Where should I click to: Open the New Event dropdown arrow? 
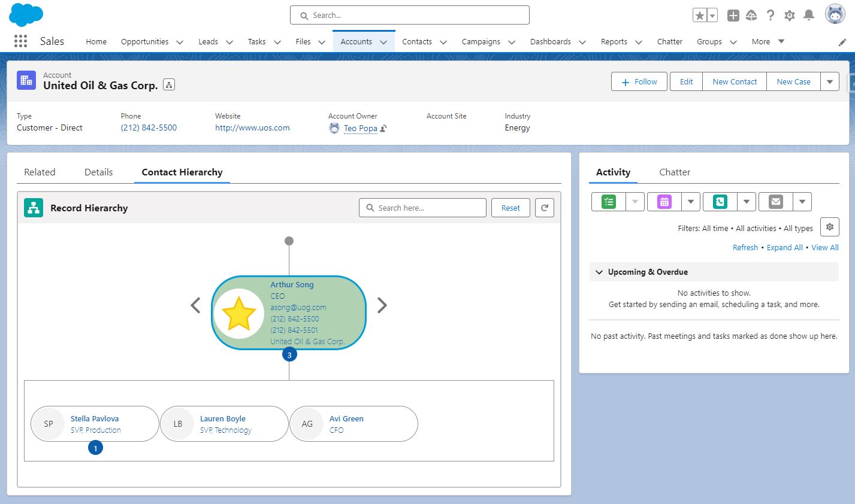pos(691,202)
